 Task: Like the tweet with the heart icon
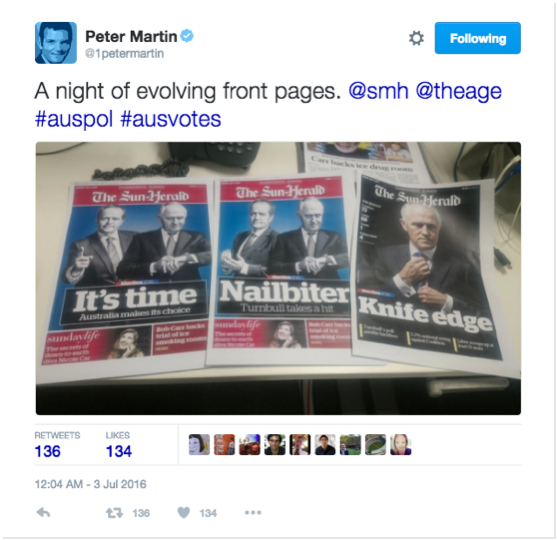click(x=184, y=512)
